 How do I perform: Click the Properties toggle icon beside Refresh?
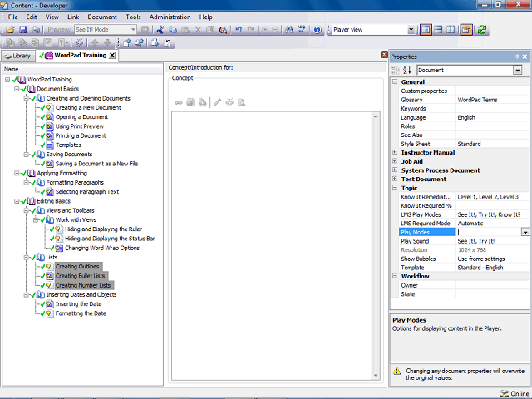(x=466, y=30)
